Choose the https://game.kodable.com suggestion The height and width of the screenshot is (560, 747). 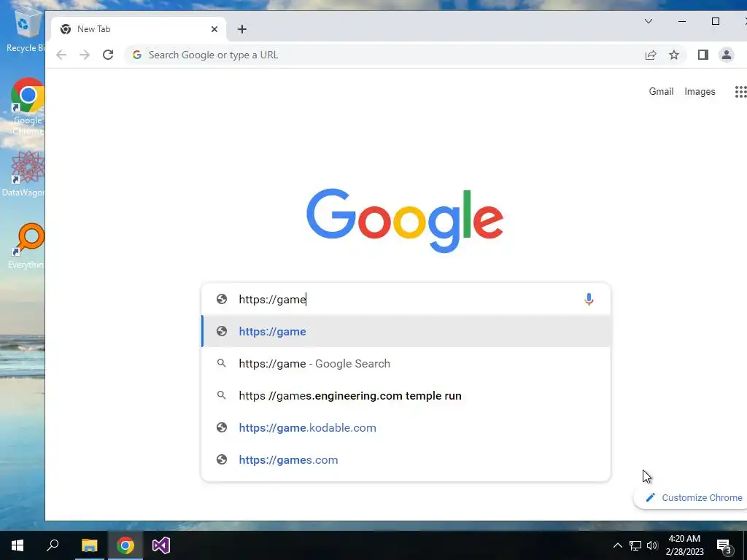[406, 427]
